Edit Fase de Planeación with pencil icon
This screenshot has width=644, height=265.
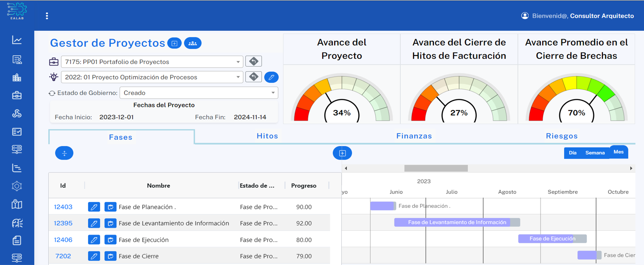(94, 207)
